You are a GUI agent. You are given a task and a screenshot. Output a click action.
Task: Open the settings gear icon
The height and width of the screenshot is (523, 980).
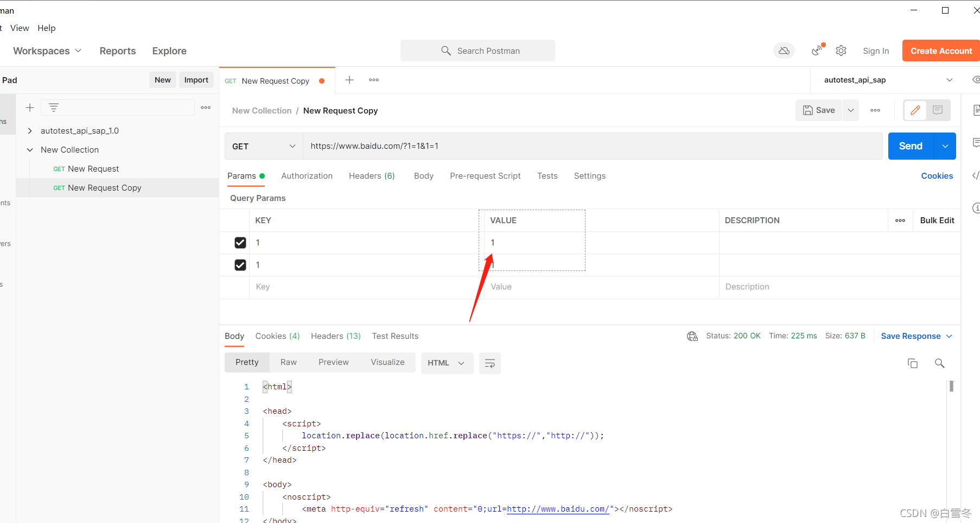(841, 51)
